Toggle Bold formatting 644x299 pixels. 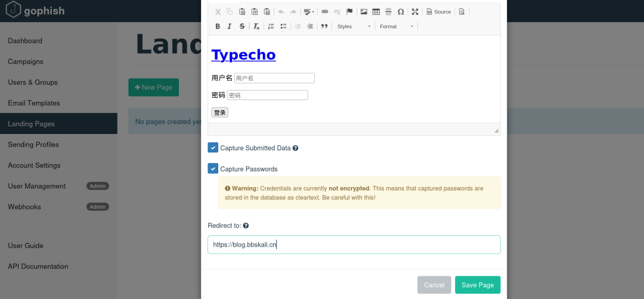[x=218, y=26]
